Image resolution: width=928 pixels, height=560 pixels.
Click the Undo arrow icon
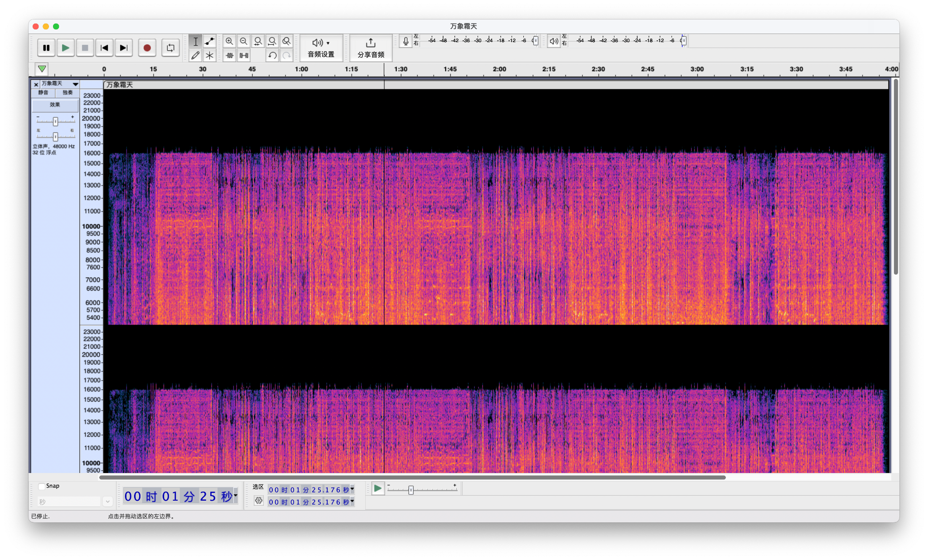pyautogui.click(x=272, y=55)
